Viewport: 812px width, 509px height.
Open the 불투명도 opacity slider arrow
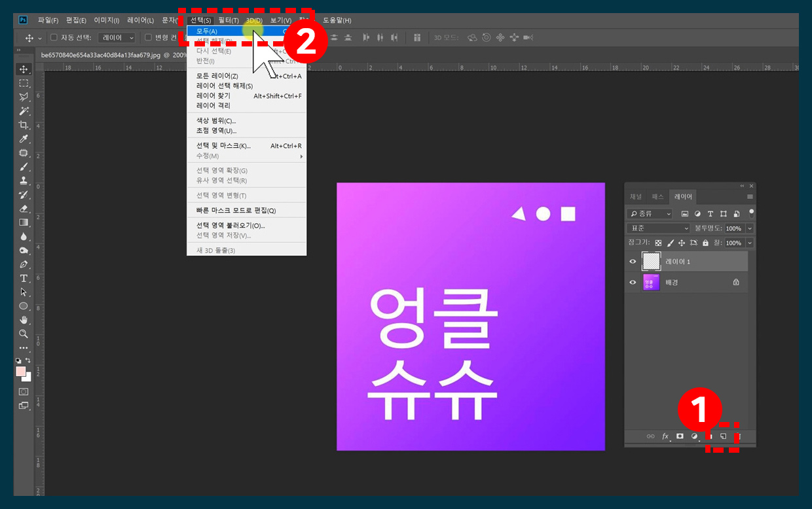(750, 228)
